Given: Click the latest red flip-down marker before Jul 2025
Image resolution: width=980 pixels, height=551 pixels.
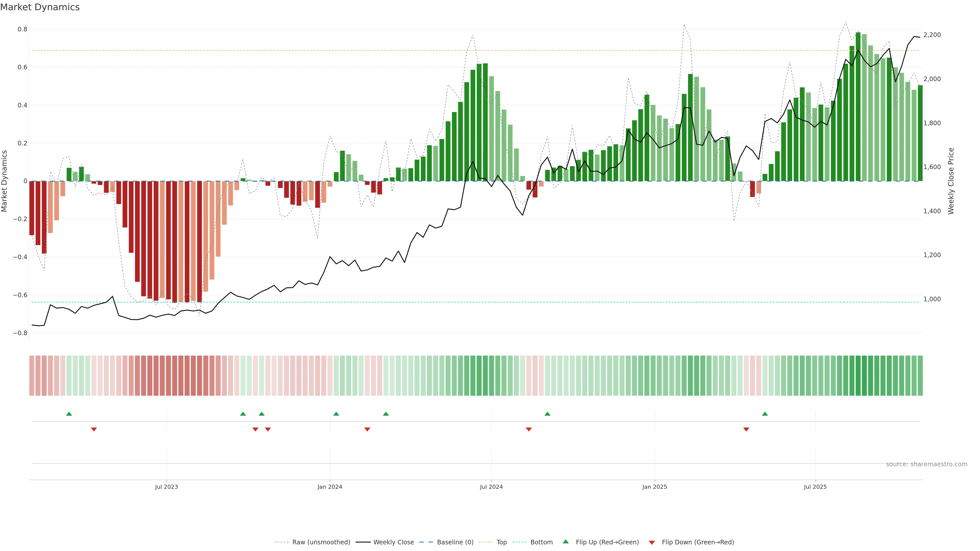Looking at the screenshot, I should pos(746,429).
